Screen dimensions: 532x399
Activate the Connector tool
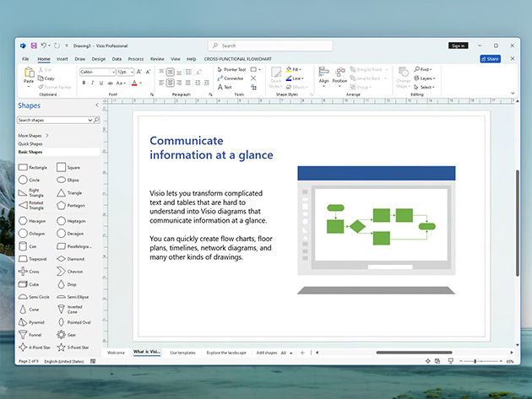click(x=231, y=78)
